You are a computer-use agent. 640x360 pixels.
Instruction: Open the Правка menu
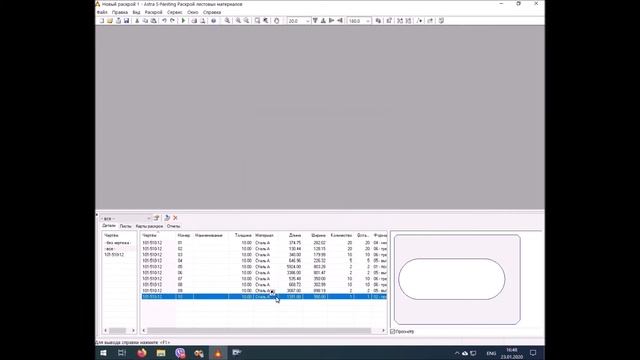point(120,12)
